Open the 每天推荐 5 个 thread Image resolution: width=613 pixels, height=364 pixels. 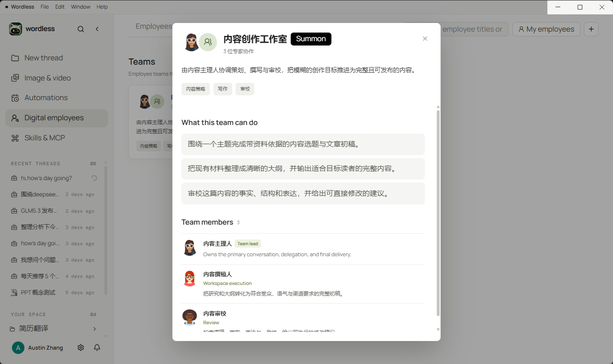[x=54, y=276]
